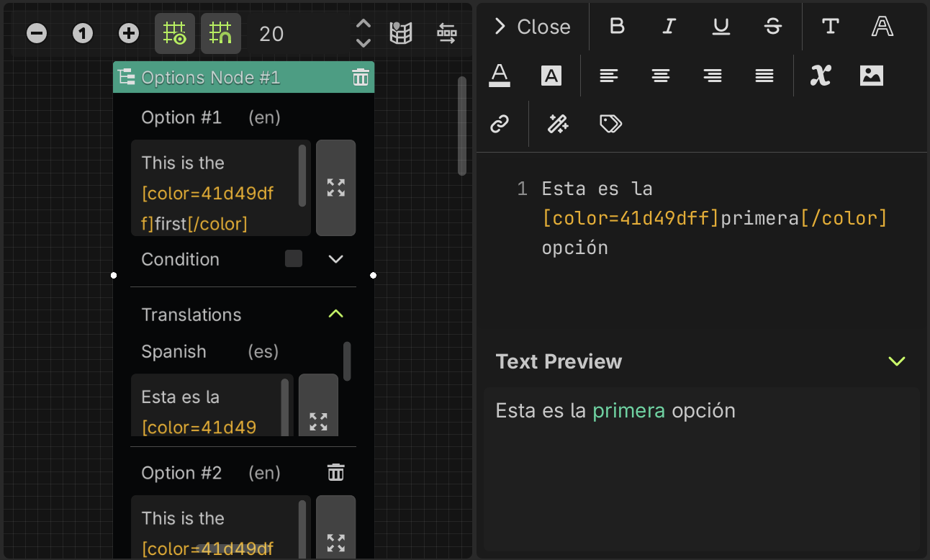The image size is (930, 560).
Task: Align text right
Action: point(713,76)
